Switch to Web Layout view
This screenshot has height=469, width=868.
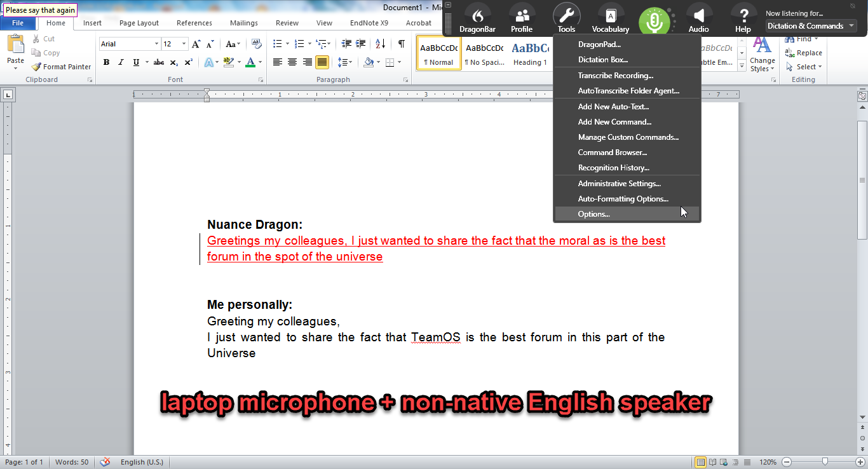[x=724, y=462]
